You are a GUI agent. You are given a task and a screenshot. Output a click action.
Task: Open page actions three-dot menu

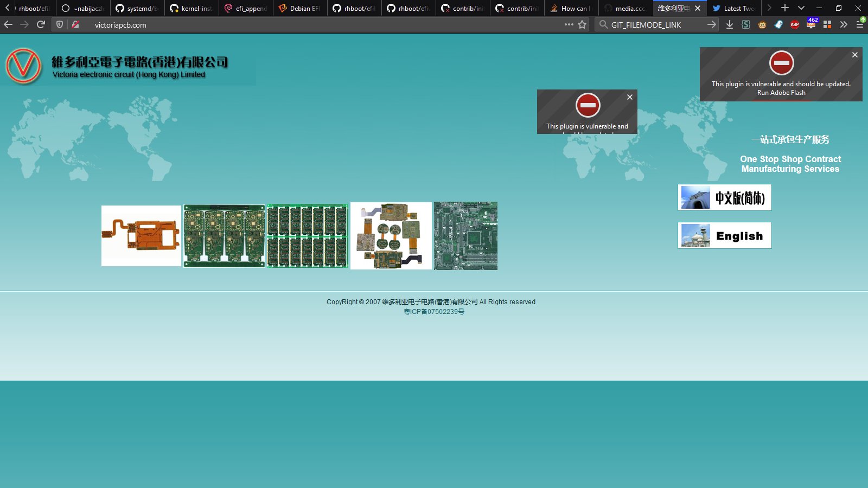[569, 24]
